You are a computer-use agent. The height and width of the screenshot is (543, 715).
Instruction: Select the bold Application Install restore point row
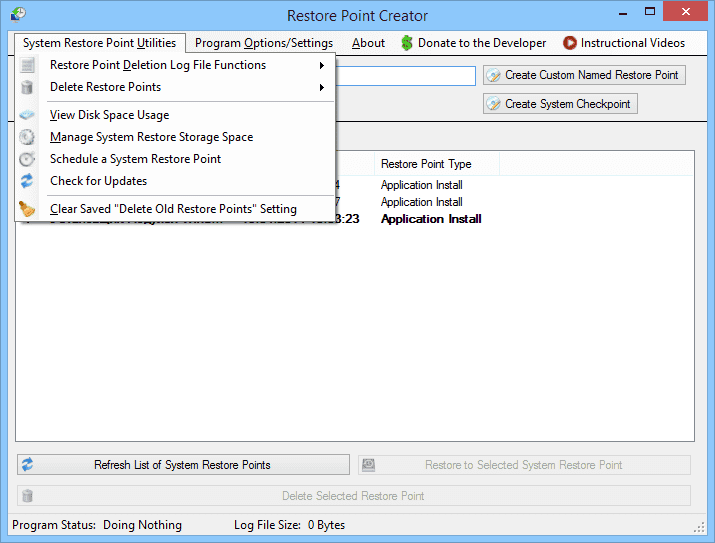pyautogui.click(x=431, y=219)
